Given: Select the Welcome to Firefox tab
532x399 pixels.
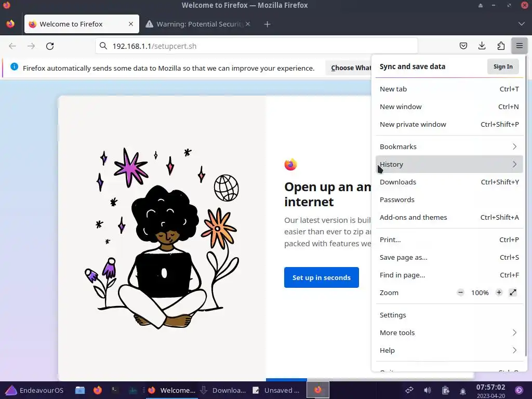Looking at the screenshot, I should click(x=82, y=24).
